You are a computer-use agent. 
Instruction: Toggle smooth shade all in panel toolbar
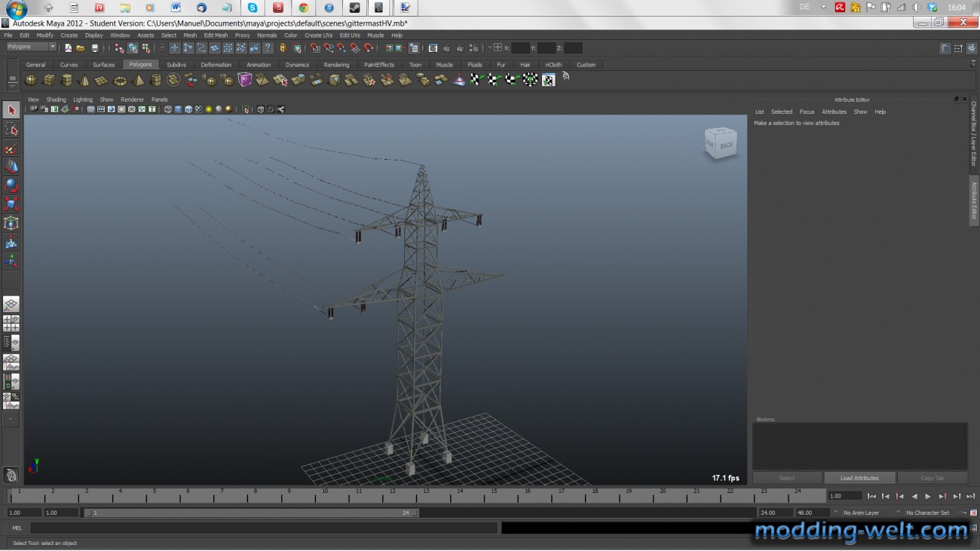[x=178, y=109]
